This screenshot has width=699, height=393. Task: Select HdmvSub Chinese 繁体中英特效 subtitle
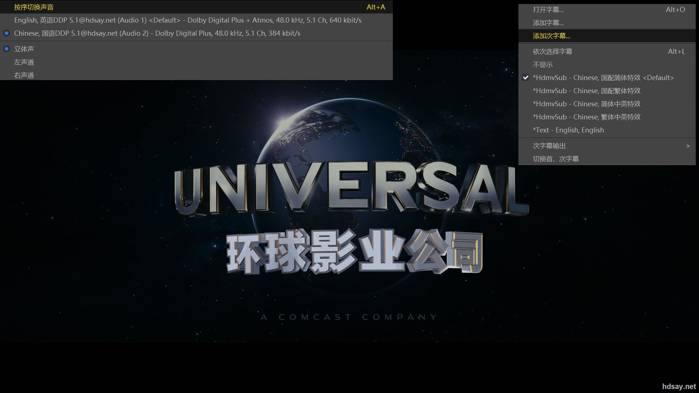point(607,117)
